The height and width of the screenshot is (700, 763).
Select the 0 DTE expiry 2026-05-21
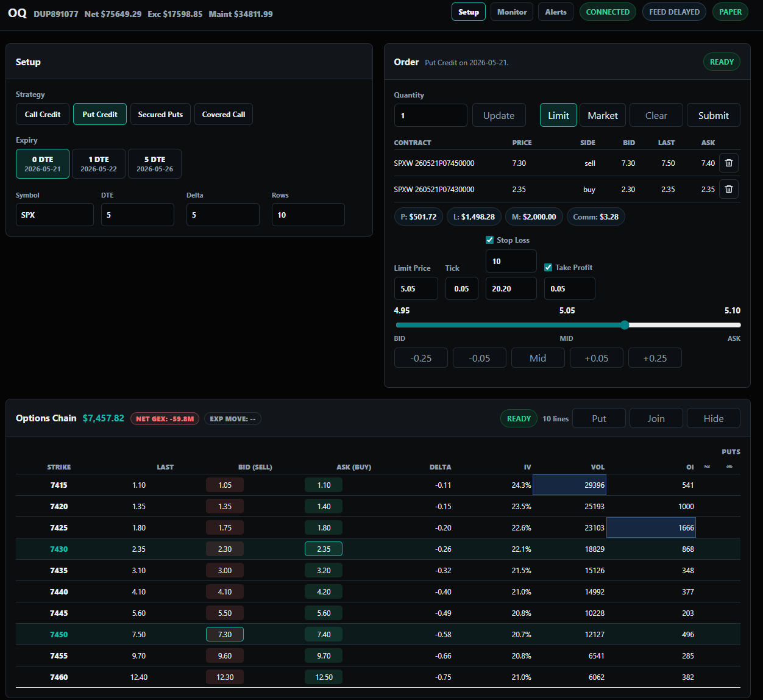click(43, 163)
